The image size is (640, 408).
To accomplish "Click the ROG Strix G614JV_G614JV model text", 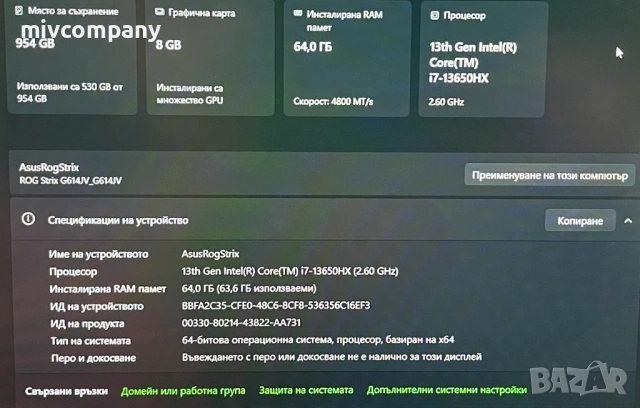I will 71,180.
